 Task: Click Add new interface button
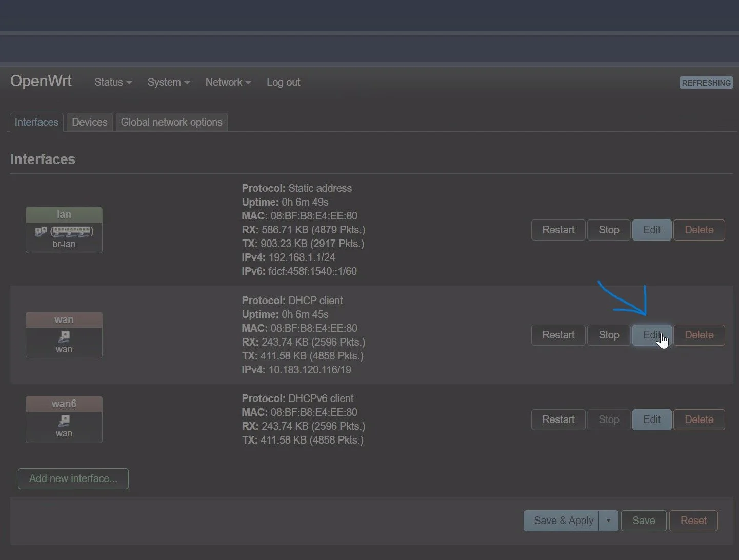tap(73, 478)
